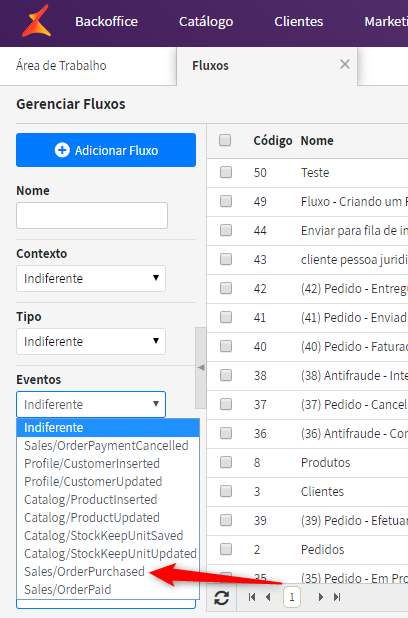Close the Fluxos tab
Image resolution: width=408 pixels, height=618 pixels.
tap(345, 64)
